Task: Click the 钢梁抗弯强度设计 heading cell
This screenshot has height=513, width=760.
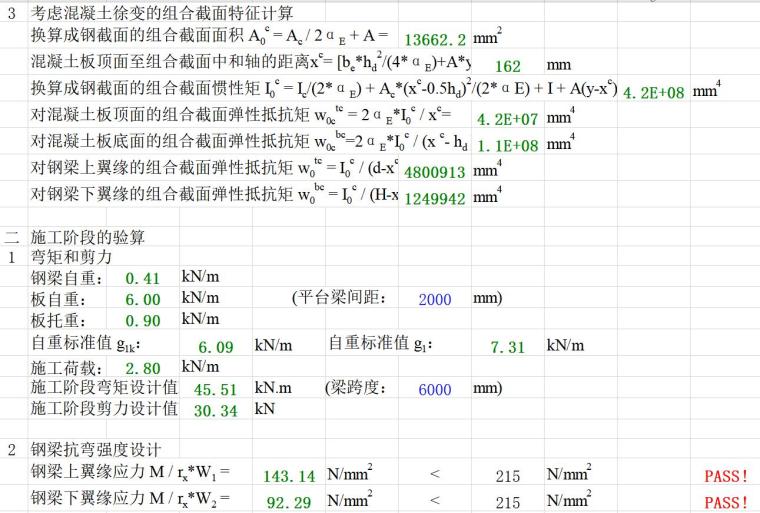Action: tap(96, 450)
